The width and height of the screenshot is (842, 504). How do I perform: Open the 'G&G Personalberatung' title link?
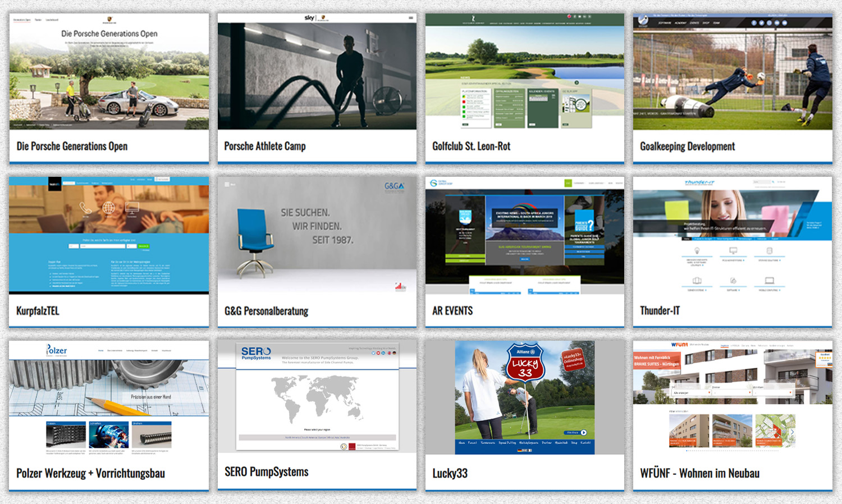click(x=266, y=311)
